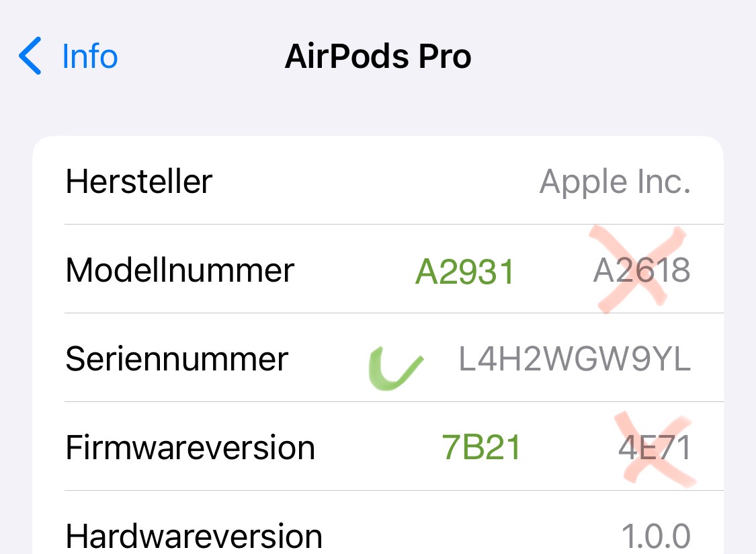Screen dimensions: 756x554
Task: Tap the 1.0.0 hardware version value
Action: [656, 537]
